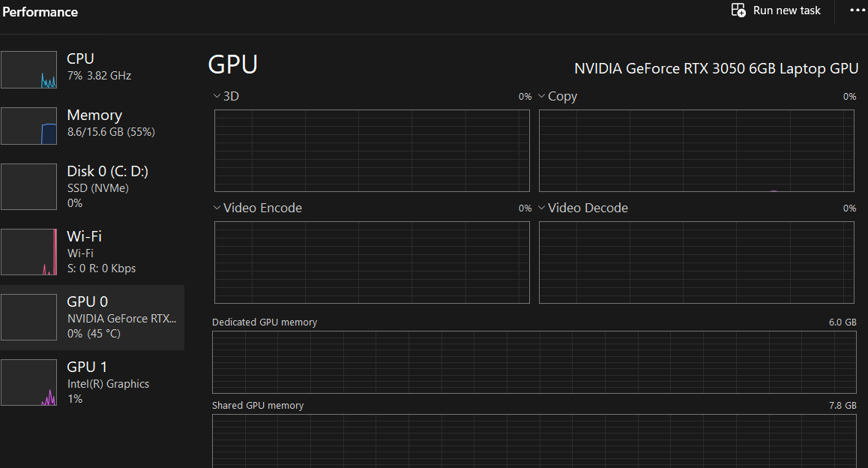Open the Video Decode engine dropdown chevron
Screen dimensions: 868x468
click(x=541, y=208)
